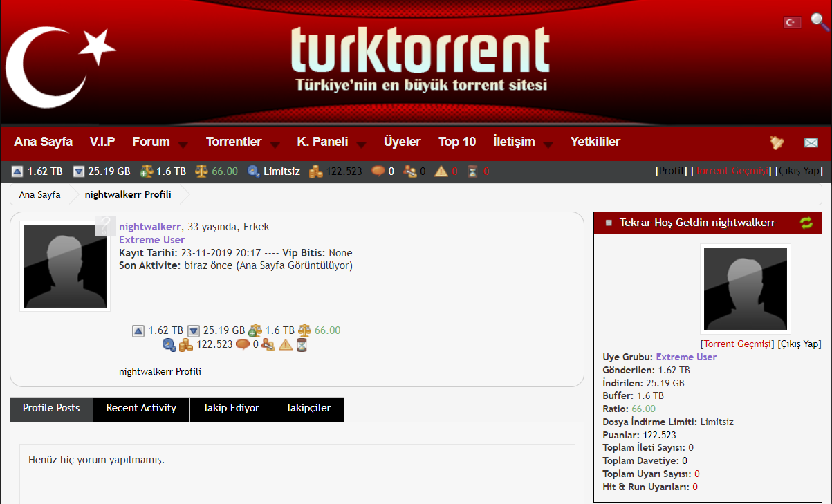832x504 pixels.
Task: Open the V.I.P menu item
Action: coord(102,142)
